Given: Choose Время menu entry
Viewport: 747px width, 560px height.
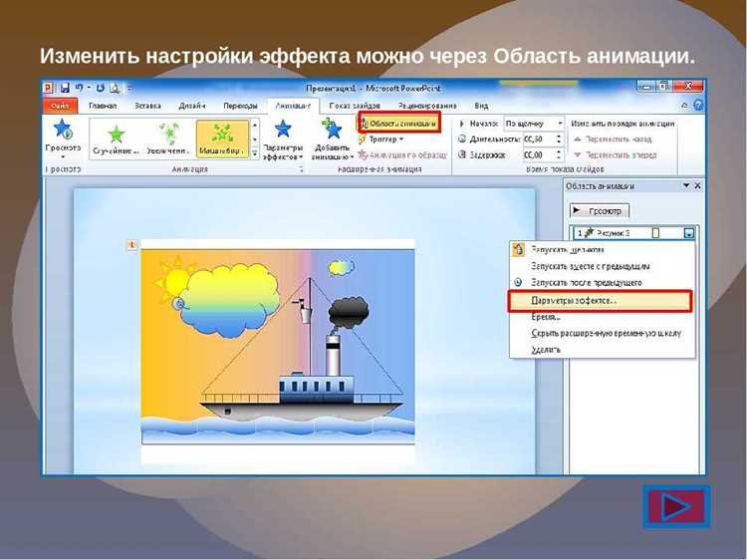Looking at the screenshot, I should [x=602, y=317].
